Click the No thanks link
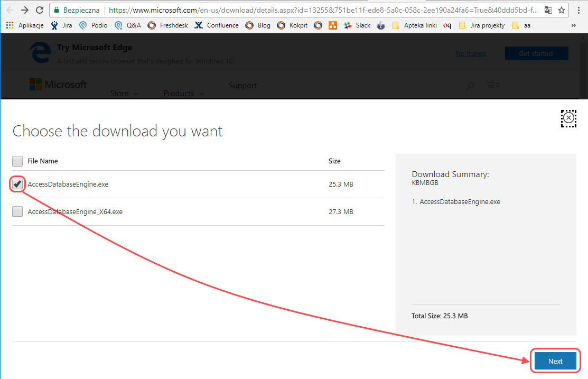Screen dimensions: 588x379 (x=471, y=53)
